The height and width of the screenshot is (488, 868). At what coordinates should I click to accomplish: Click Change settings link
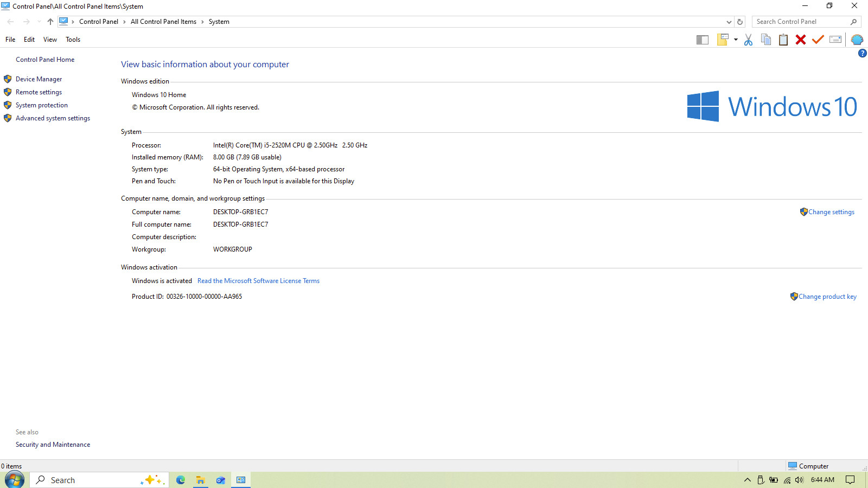pos(831,212)
